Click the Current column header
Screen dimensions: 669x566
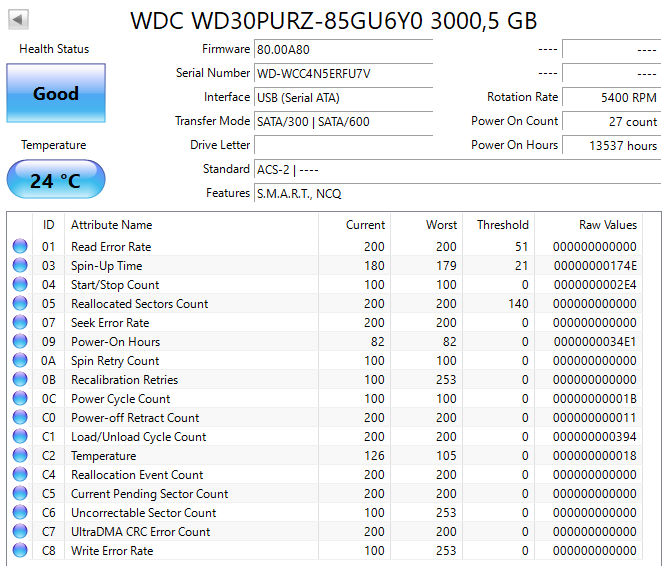click(x=355, y=225)
